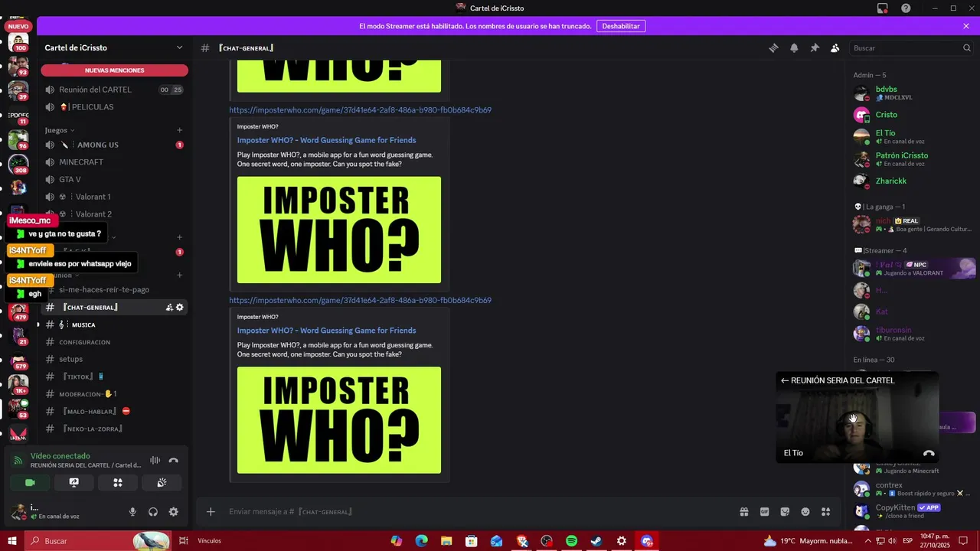980x551 pixels.
Task: Open Steam from the taskbar
Action: (596, 541)
